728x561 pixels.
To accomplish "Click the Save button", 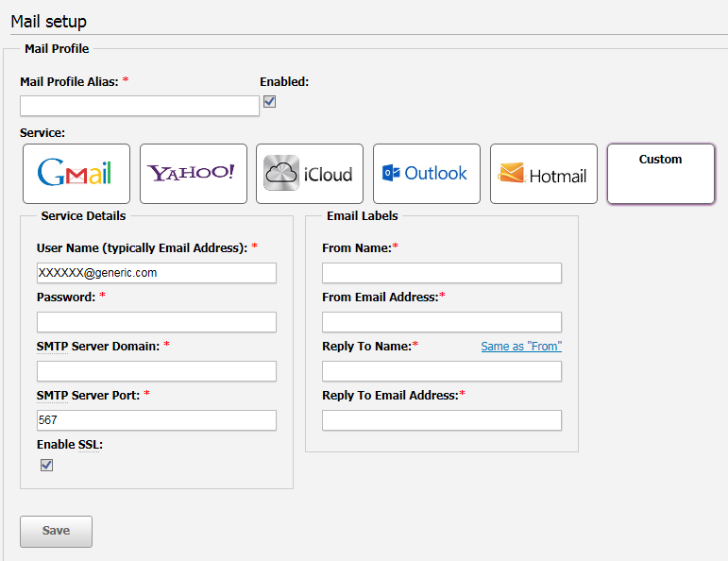I will point(56,531).
